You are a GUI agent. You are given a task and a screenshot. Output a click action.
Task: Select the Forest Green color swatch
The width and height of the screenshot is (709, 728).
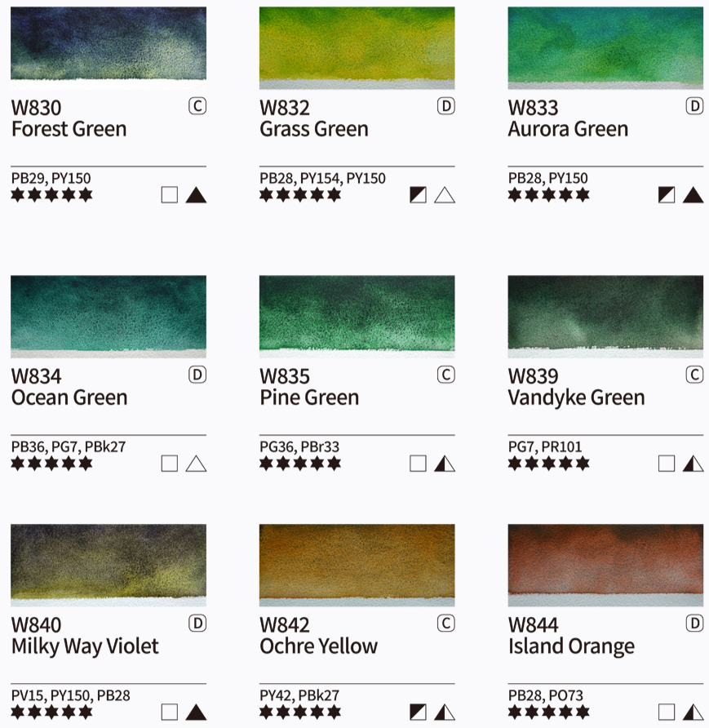tap(109, 47)
